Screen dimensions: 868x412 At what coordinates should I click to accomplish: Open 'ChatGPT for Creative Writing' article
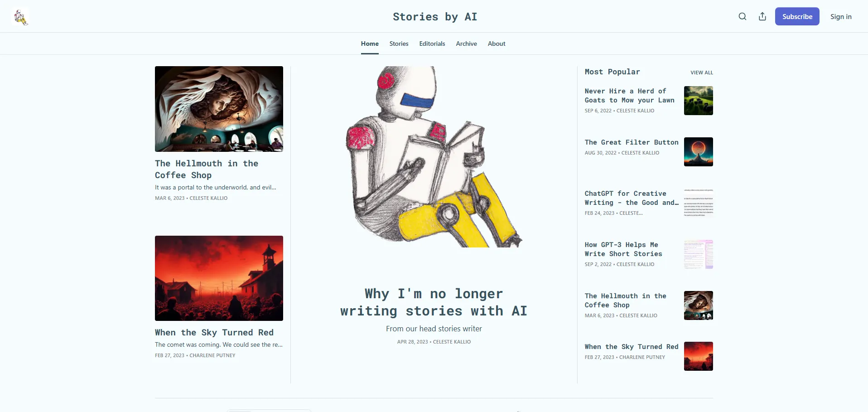[x=631, y=198]
